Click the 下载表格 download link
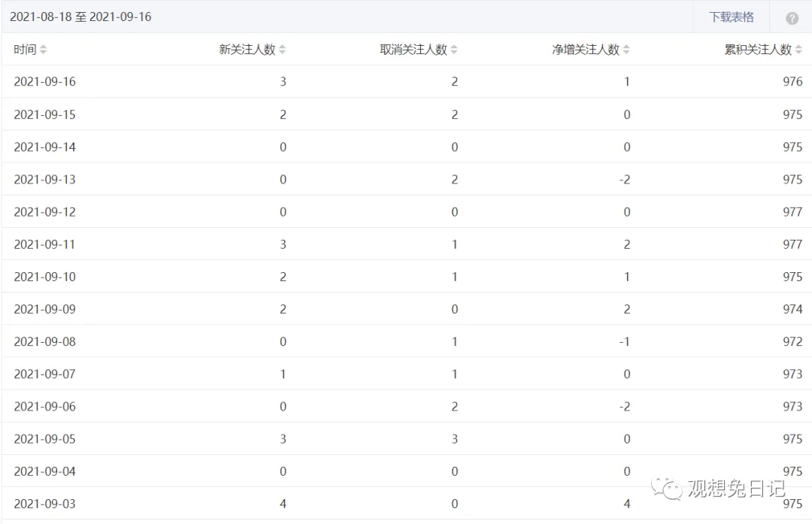 point(732,17)
